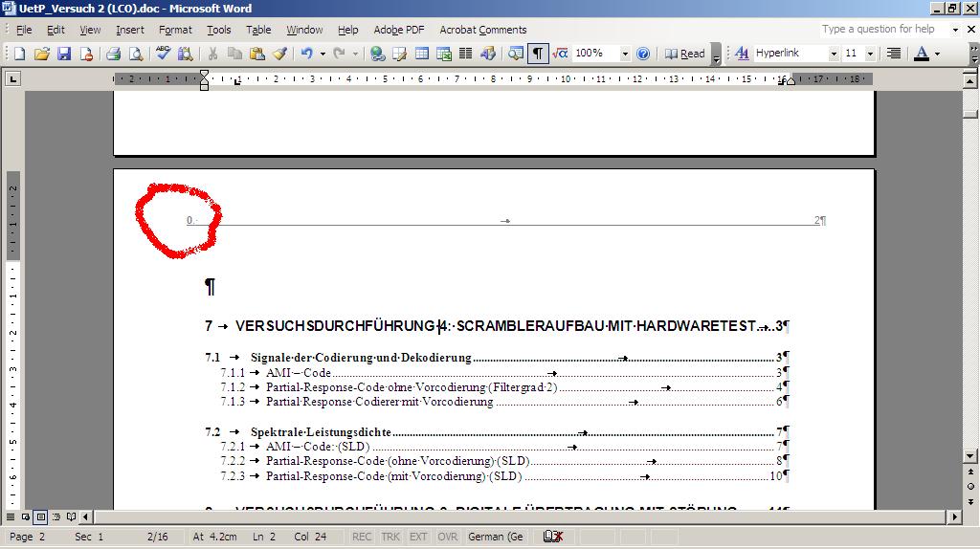Open the Edit menu
The width and height of the screenshot is (980, 549).
tap(56, 30)
